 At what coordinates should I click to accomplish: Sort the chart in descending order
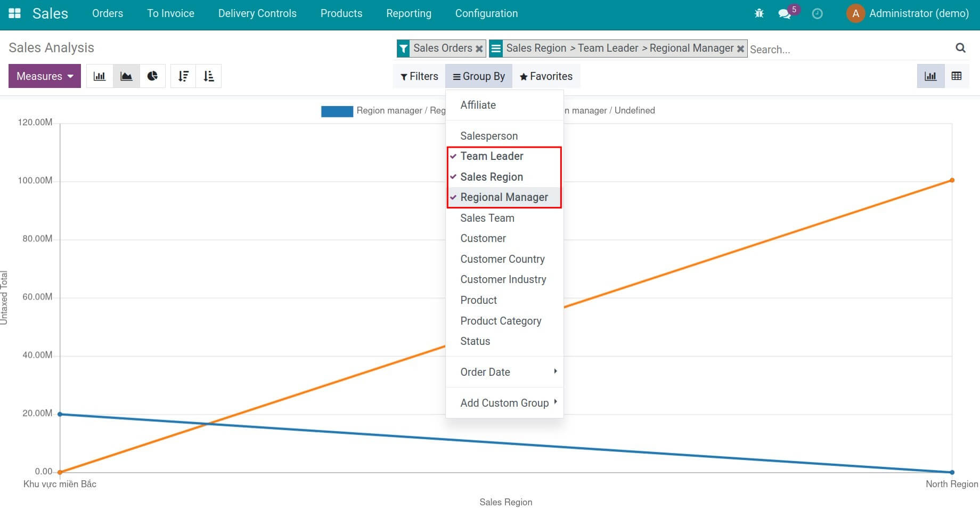tap(183, 76)
